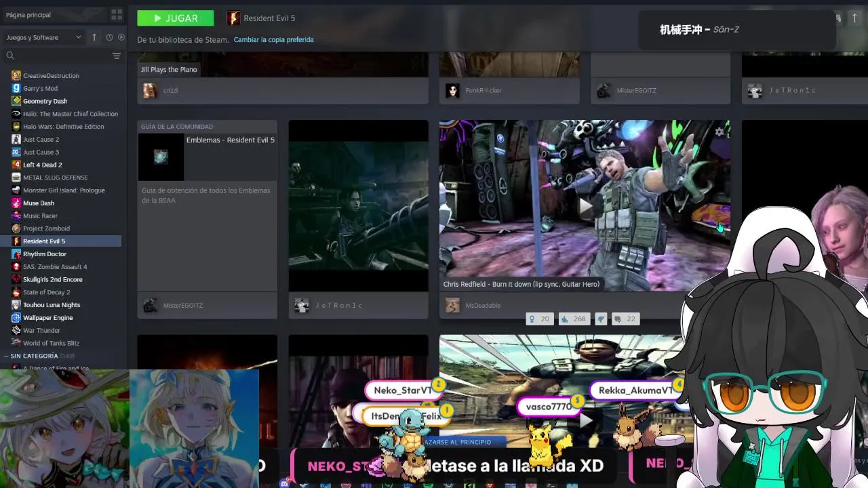Click Cambiar la copia preferida link
868x488 pixels.
(273, 40)
